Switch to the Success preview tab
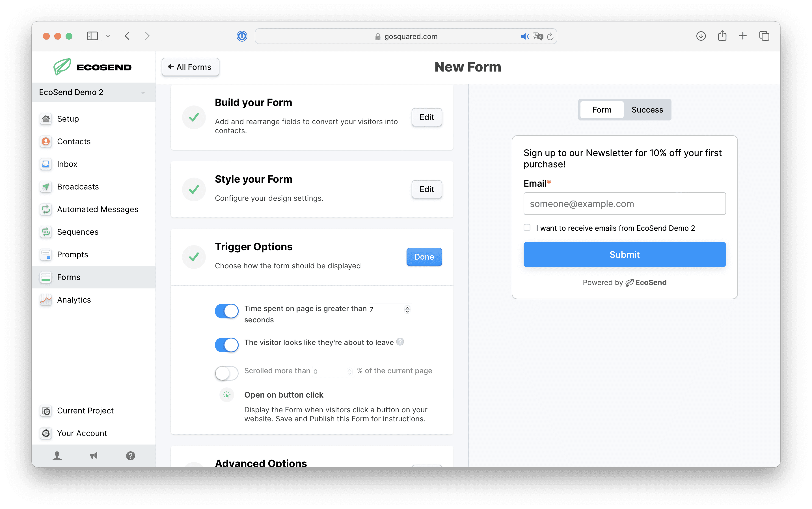Image resolution: width=812 pixels, height=509 pixels. [x=647, y=110]
